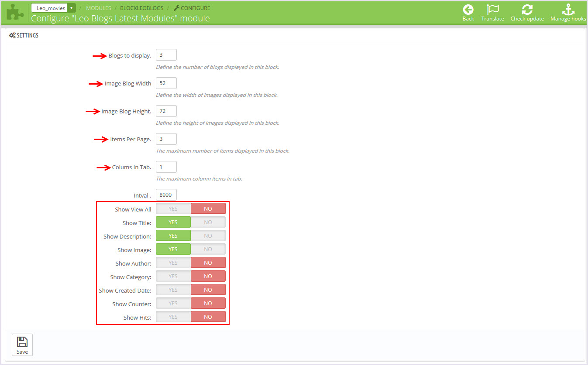The height and width of the screenshot is (365, 588).
Task: Set Show Author to YES
Action: (173, 263)
